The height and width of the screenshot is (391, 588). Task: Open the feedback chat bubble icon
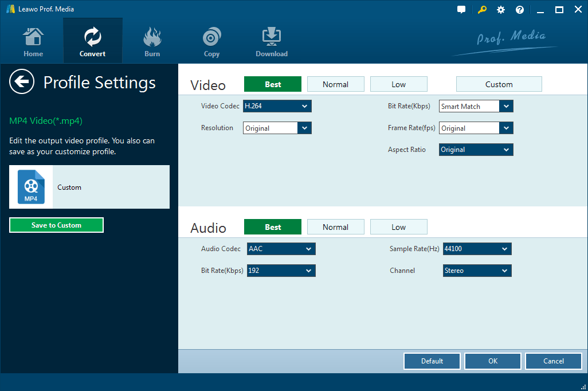click(x=461, y=10)
